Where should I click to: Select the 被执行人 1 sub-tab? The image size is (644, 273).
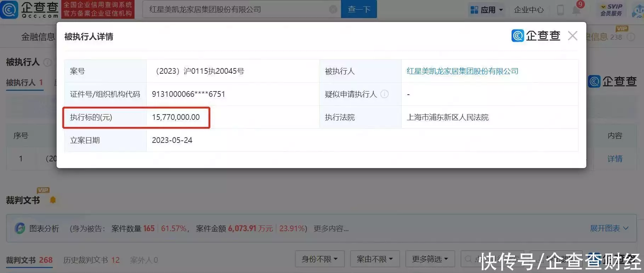point(24,83)
